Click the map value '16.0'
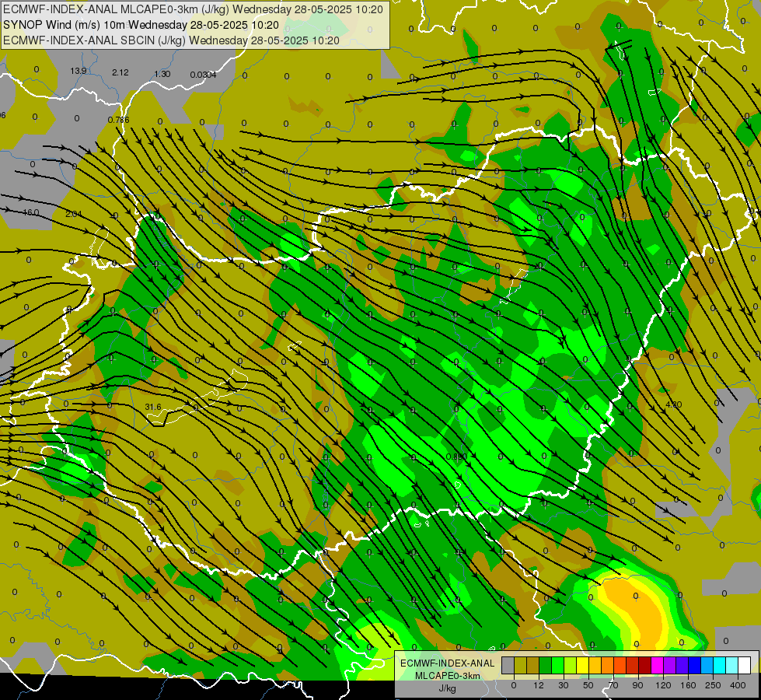Viewport: 761px width, 700px height. coord(30,212)
